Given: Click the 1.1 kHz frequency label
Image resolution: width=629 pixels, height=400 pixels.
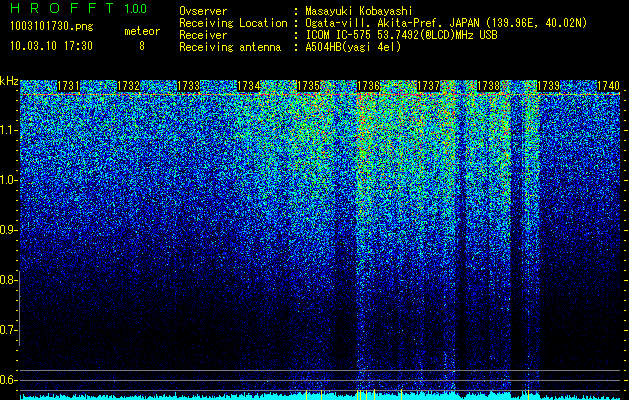Looking at the screenshot, I should pyautogui.click(x=8, y=130).
